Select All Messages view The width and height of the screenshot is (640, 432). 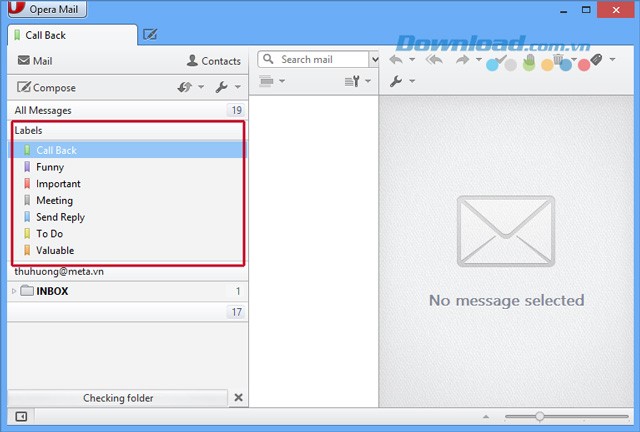[x=127, y=110]
